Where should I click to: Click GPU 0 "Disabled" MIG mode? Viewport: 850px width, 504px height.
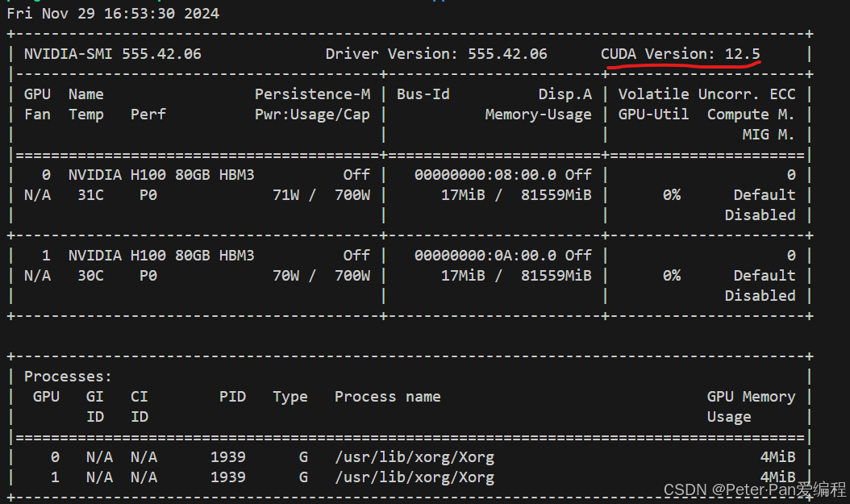click(760, 215)
